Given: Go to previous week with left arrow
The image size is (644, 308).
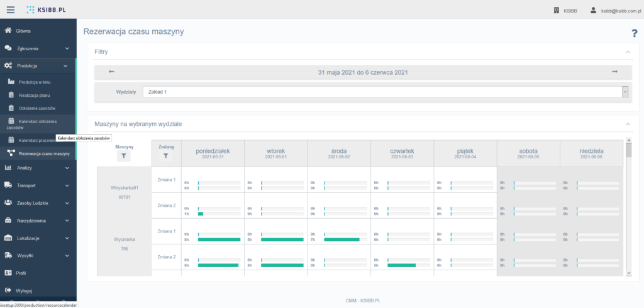Looking at the screenshot, I should [111, 72].
